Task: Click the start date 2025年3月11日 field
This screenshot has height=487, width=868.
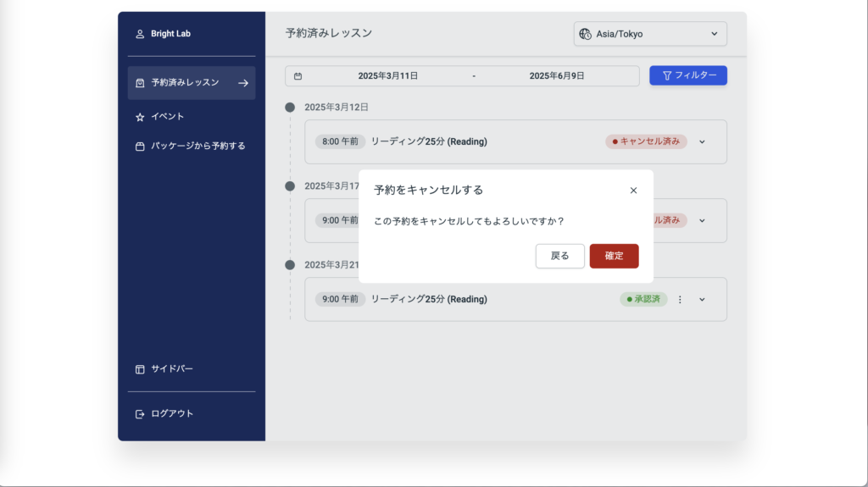Action: (387, 76)
